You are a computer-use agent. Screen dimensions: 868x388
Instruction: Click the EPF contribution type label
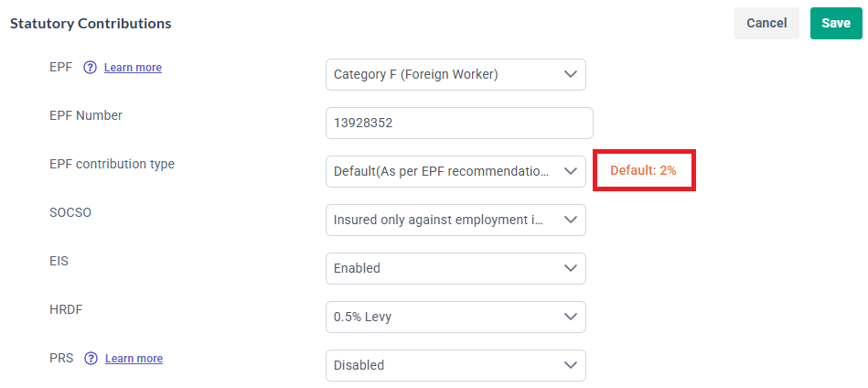[x=112, y=165]
